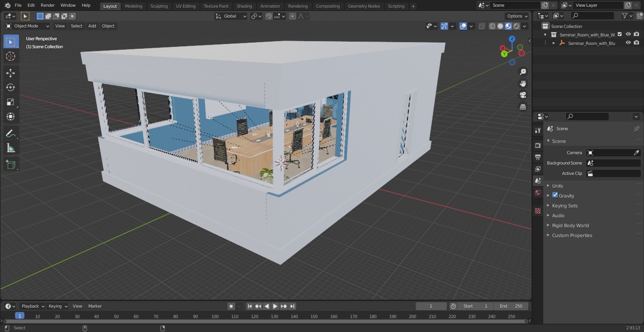Activate the Rotate tool
Viewport: 644px width, 332px height.
tap(11, 87)
